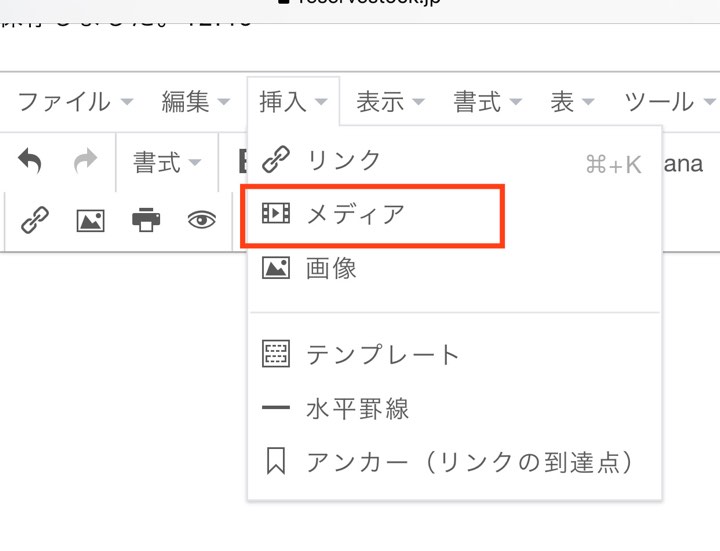Open the ツール menu
Viewport: 720px width, 551px height.
click(670, 101)
